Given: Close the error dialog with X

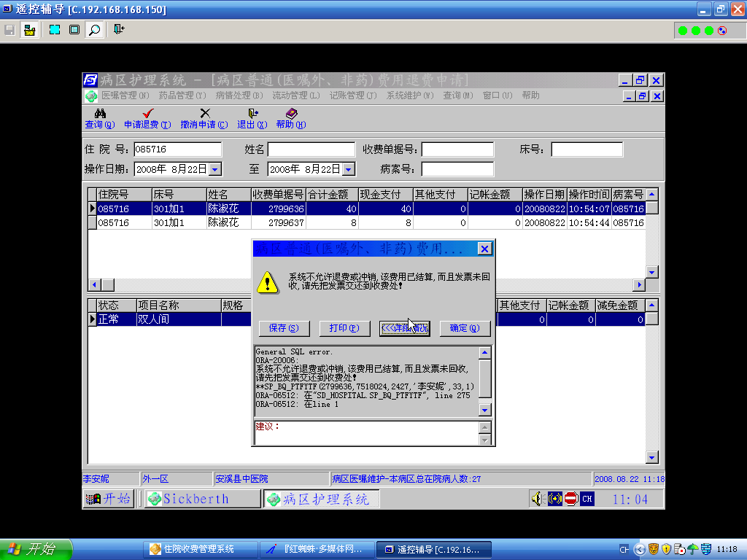Looking at the screenshot, I should tap(484, 249).
